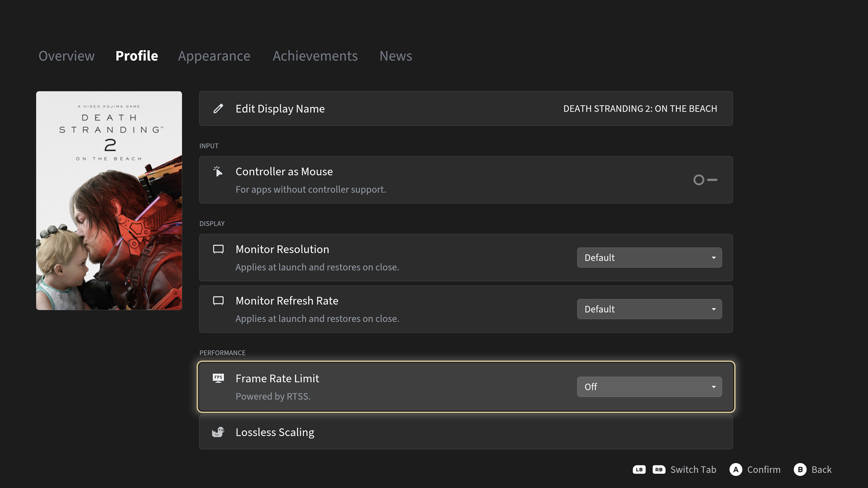Toggle the Controller as Mouse switch

click(x=705, y=180)
